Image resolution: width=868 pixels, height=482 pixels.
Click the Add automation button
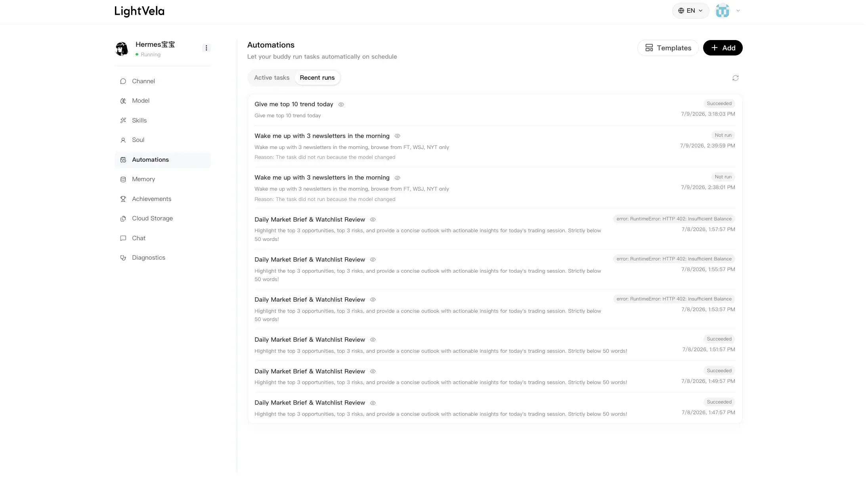point(723,48)
